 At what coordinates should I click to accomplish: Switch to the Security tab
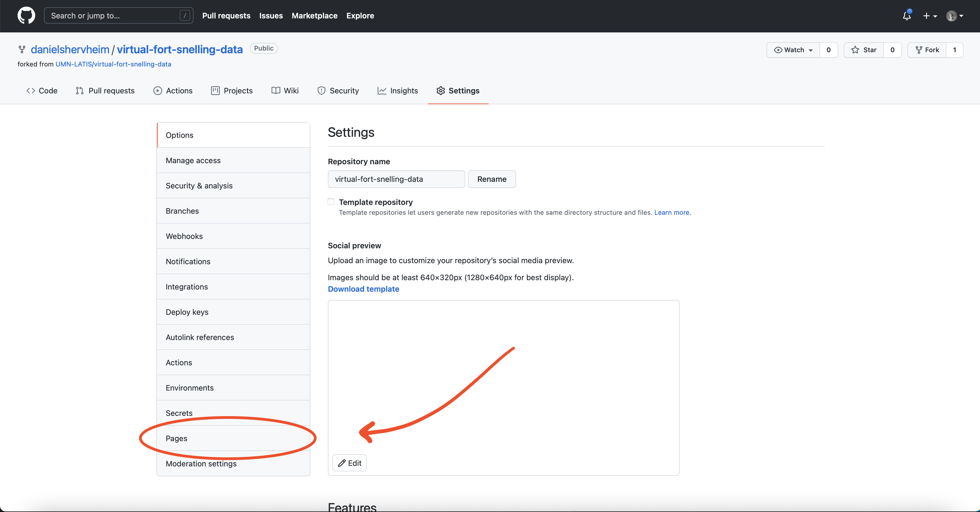click(x=338, y=90)
